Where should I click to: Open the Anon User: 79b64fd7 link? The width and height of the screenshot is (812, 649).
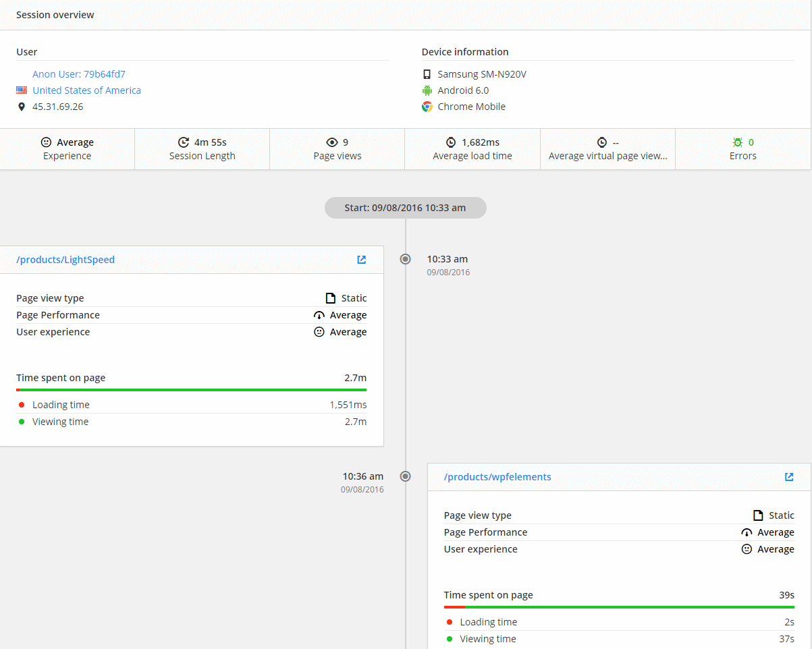point(79,74)
